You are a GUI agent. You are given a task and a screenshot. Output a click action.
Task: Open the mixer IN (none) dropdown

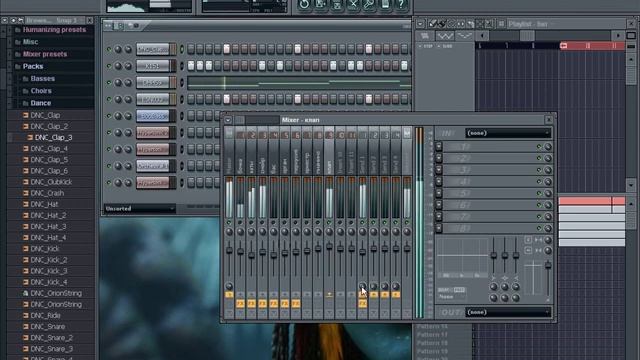(x=508, y=133)
